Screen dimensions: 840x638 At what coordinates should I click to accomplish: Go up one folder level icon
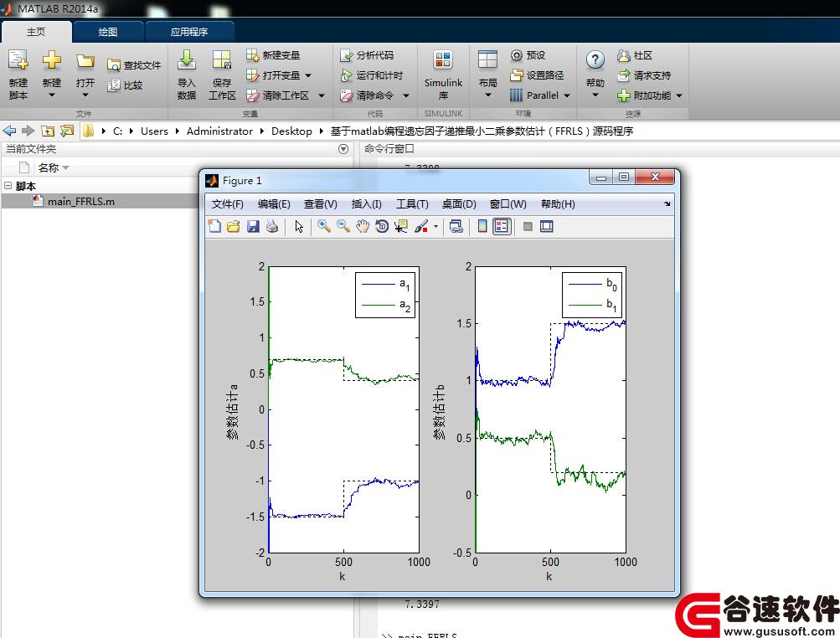[x=48, y=131]
